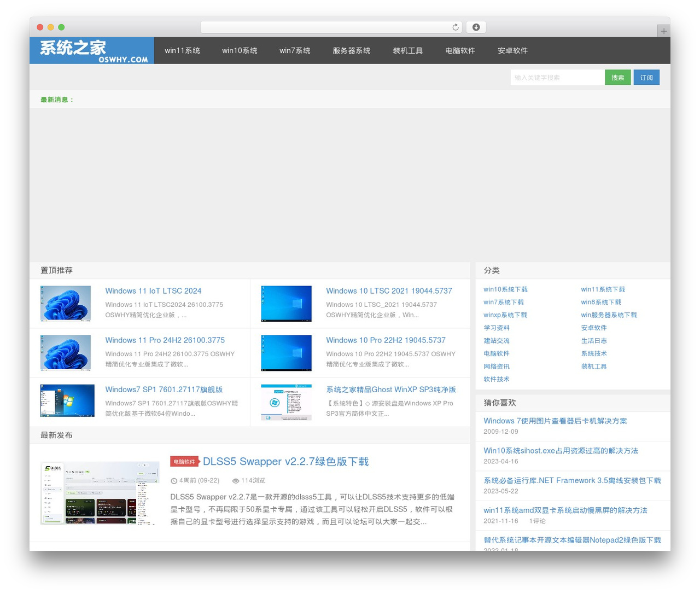
Task: Go to 安卓软件 in navigation bar
Action: pos(512,51)
